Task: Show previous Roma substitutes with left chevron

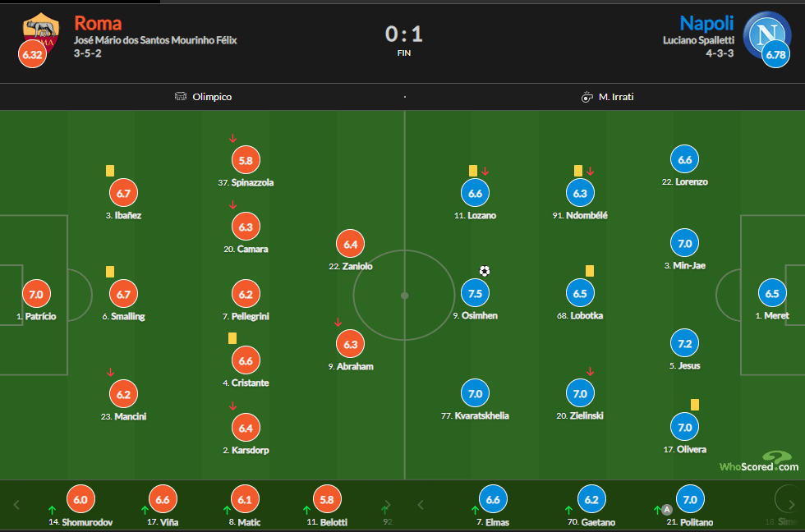Action: coord(16,505)
